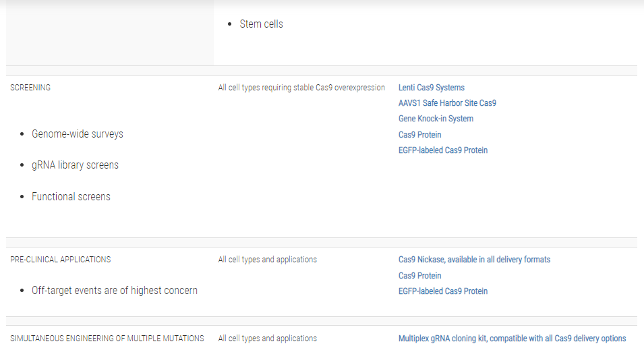Open the Multiplex gRNA cloning kit link

[512, 339]
